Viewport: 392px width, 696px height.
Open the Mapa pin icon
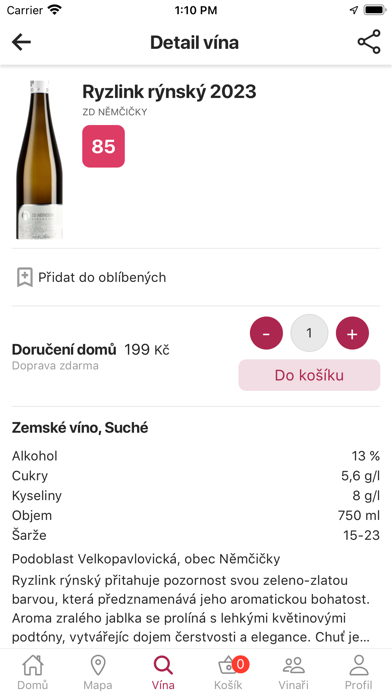pos(98,666)
